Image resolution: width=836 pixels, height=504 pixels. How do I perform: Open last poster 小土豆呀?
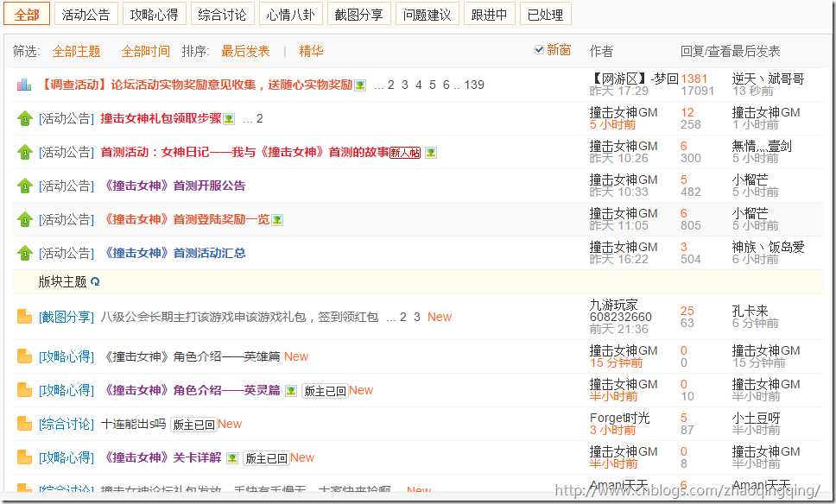pos(756,418)
